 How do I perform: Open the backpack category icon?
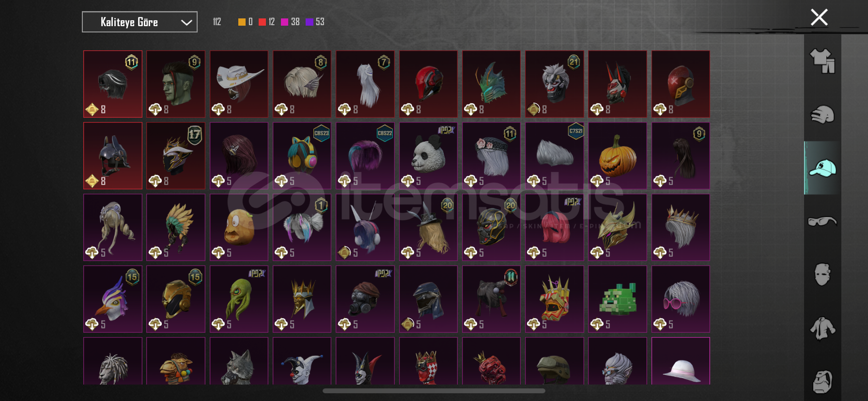coord(822,382)
